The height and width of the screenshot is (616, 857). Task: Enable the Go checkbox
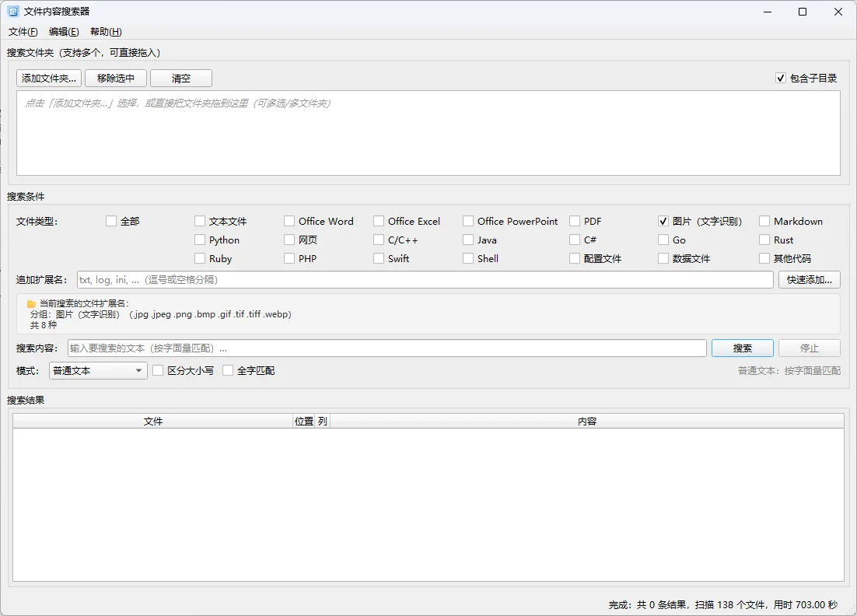point(663,240)
